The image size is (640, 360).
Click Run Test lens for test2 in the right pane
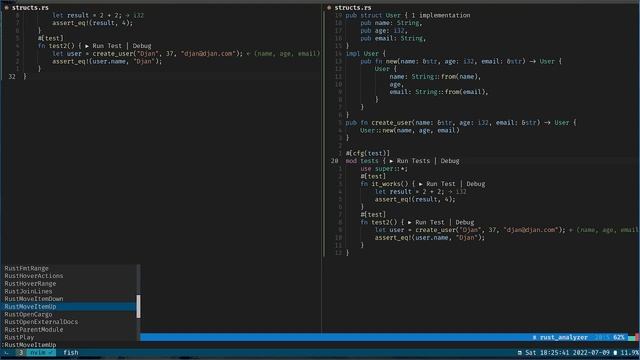(x=430, y=222)
